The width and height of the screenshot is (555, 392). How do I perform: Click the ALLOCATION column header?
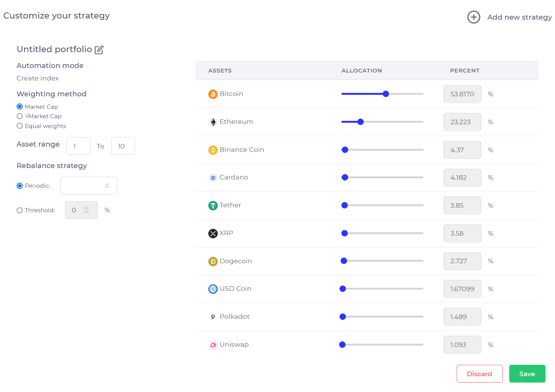pyautogui.click(x=361, y=71)
